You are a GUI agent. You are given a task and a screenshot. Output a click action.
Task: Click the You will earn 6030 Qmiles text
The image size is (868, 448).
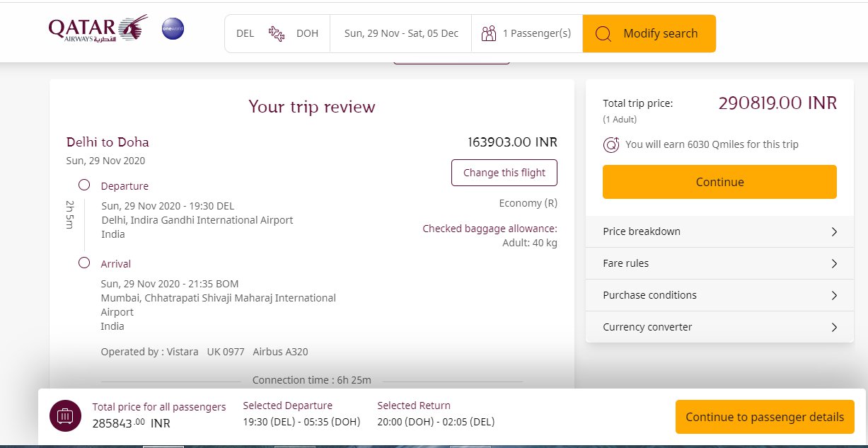pyautogui.click(x=712, y=144)
